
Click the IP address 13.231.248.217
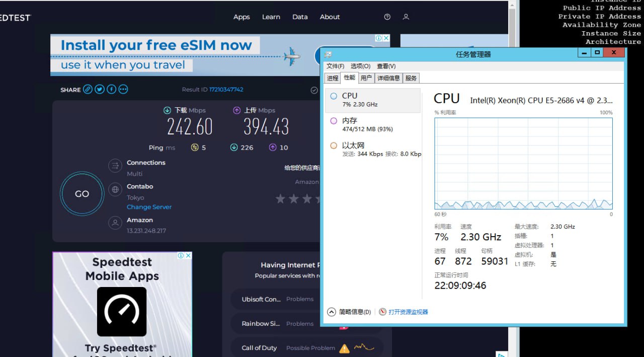(x=146, y=231)
